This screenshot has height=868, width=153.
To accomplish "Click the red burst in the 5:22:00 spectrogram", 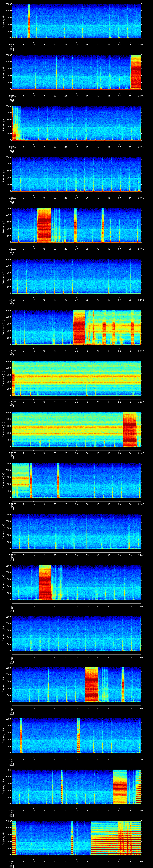I will click(29, 21).
